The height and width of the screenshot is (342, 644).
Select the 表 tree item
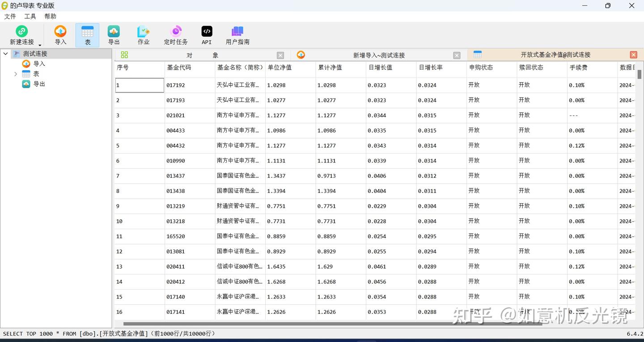(36, 74)
